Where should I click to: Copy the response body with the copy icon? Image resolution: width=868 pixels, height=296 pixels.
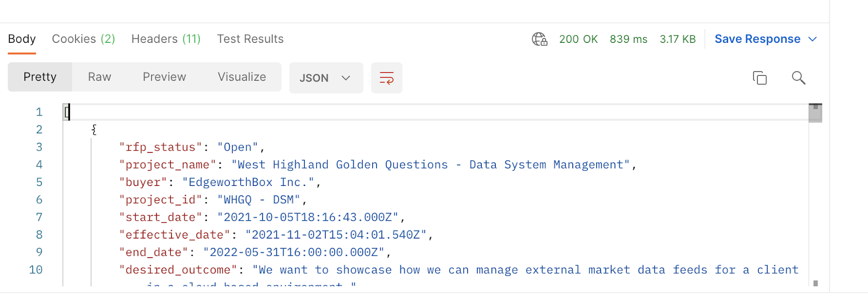pos(759,78)
